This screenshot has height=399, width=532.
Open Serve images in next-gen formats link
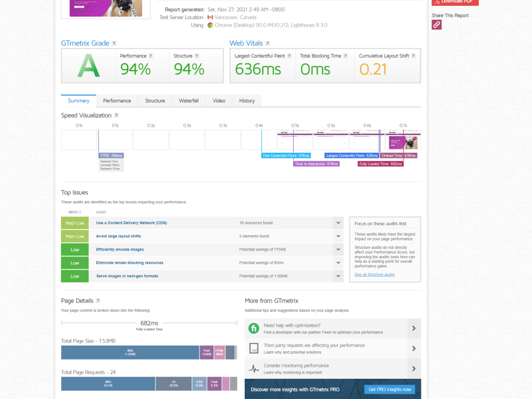(127, 276)
